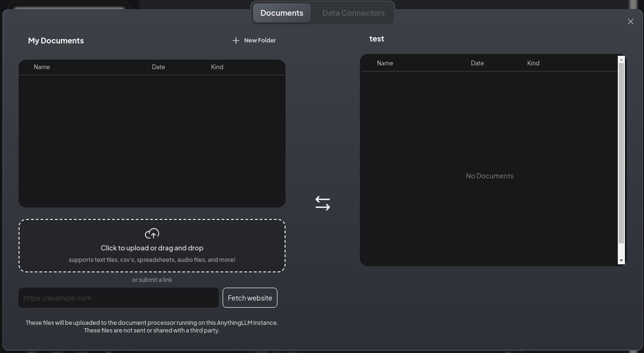Image resolution: width=644 pixels, height=353 pixels.
Task: Click the 'No Documents' placeholder text
Action: point(490,176)
